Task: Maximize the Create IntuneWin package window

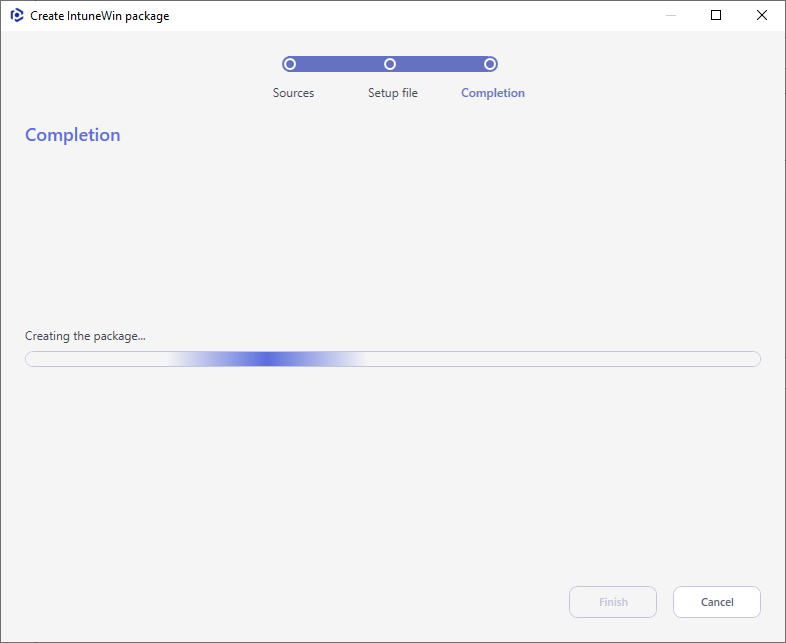Action: (716, 15)
